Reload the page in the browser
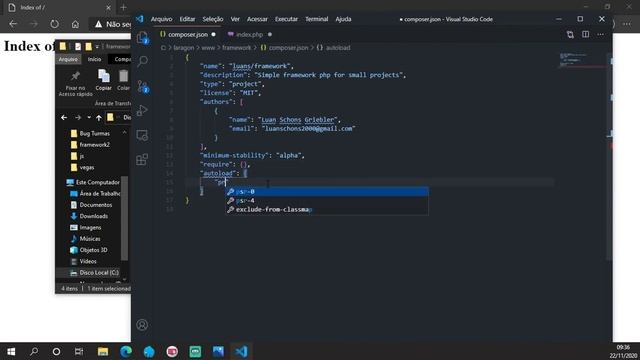This screenshot has width=640, height=360. 54,24
